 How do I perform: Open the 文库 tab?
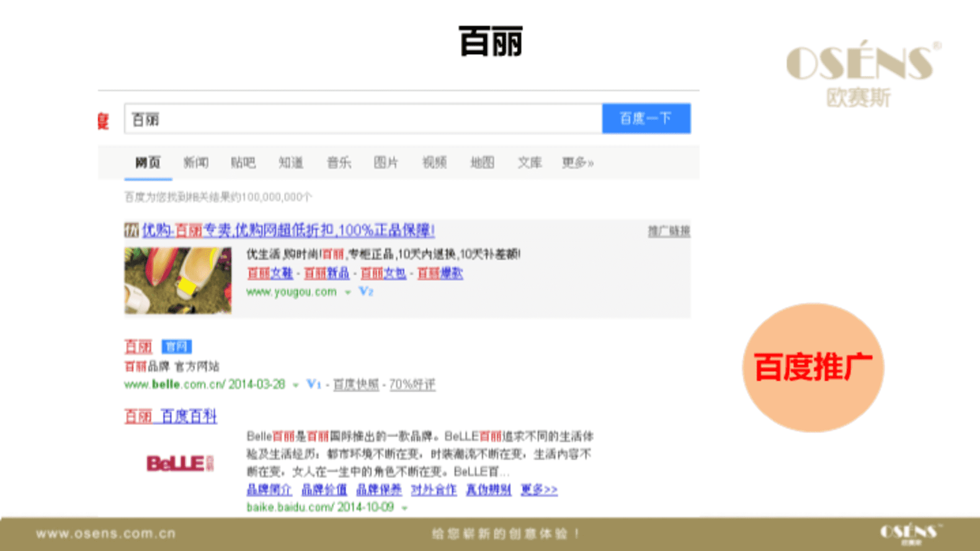[530, 163]
